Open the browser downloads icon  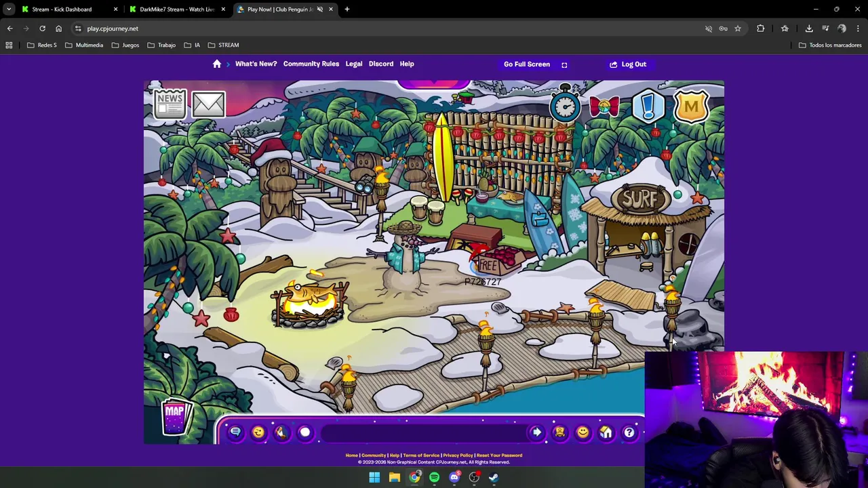tap(809, 28)
